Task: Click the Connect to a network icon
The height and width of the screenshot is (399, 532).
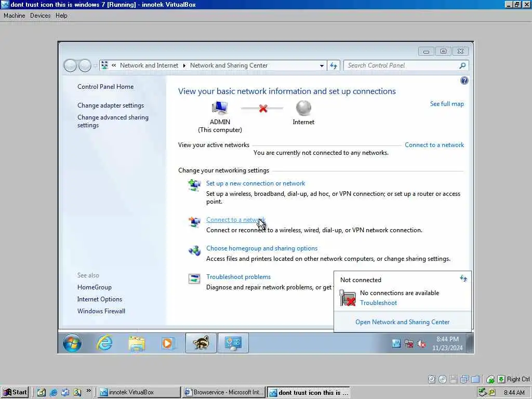Action: click(x=194, y=222)
